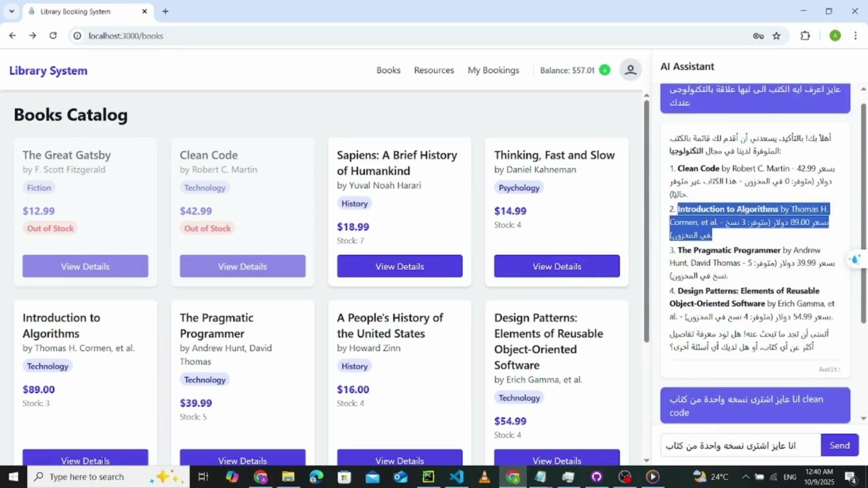This screenshot has width=868, height=488.
Task: View Details for Thinking, Fast and Slow
Action: [557, 266]
